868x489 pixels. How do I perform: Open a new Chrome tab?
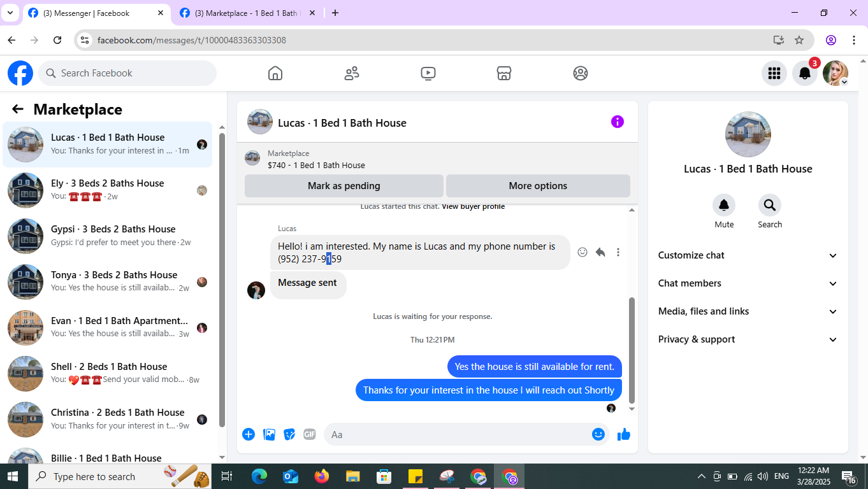pos(335,13)
